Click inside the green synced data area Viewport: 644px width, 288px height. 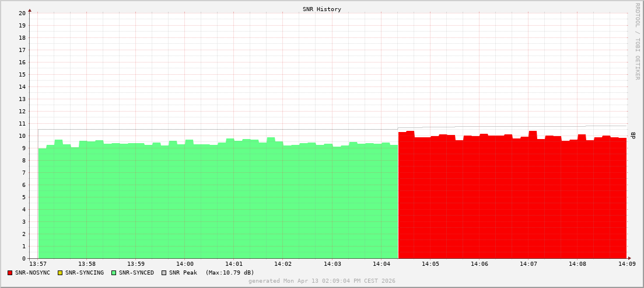(216, 204)
